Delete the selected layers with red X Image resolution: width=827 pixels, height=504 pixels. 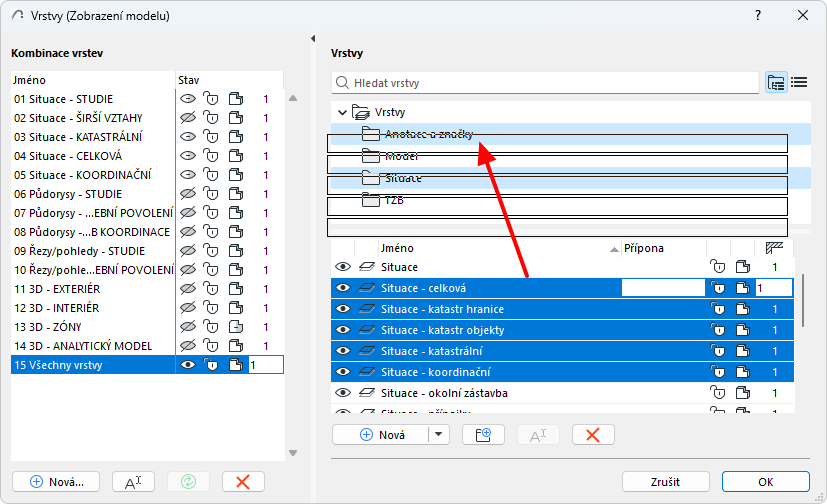(x=592, y=434)
